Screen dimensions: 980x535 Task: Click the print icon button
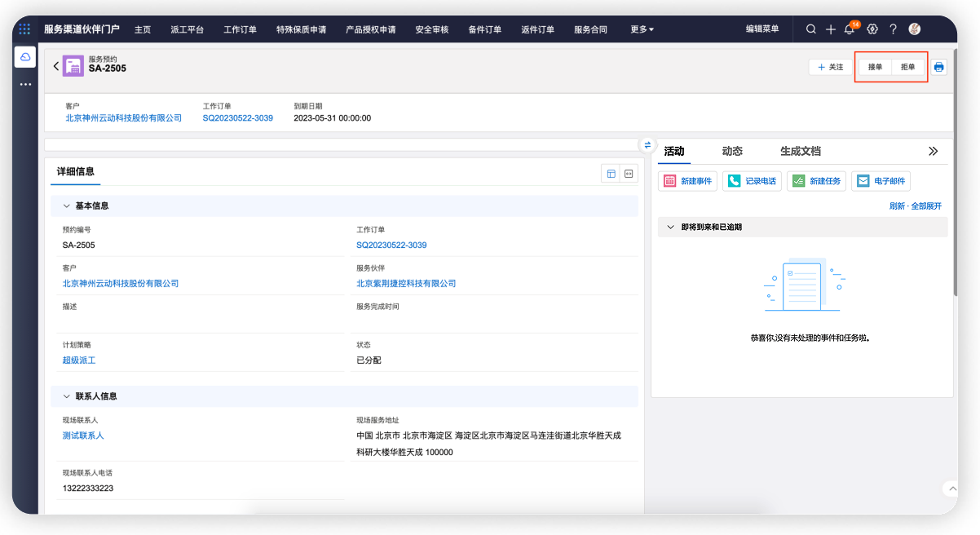tap(939, 67)
